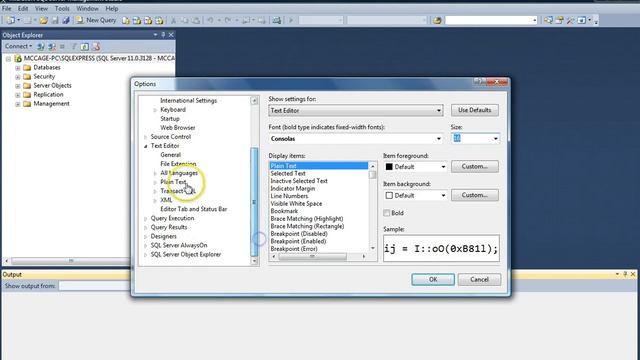Click the Disconnect icon in Object Explorer
The height and width of the screenshot is (360, 640).
coord(52,47)
